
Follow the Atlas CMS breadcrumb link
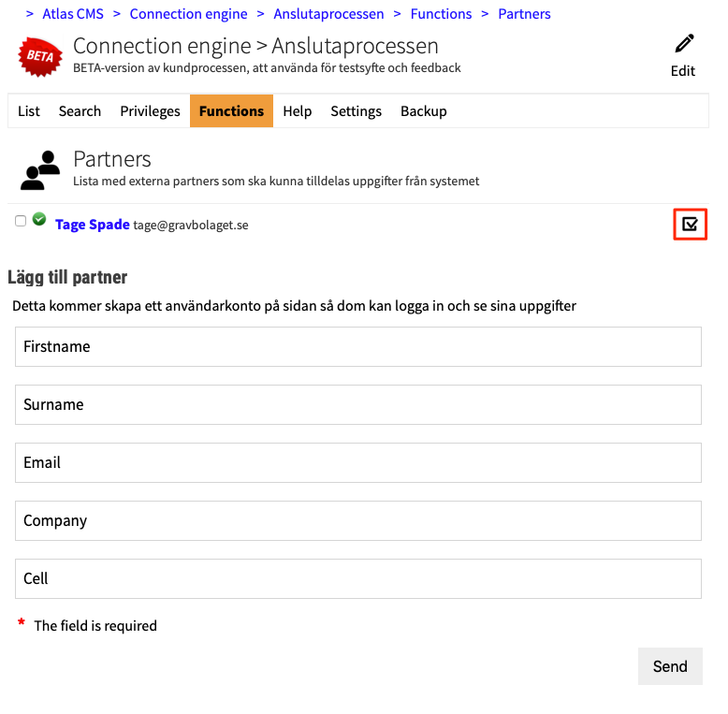coord(73,14)
